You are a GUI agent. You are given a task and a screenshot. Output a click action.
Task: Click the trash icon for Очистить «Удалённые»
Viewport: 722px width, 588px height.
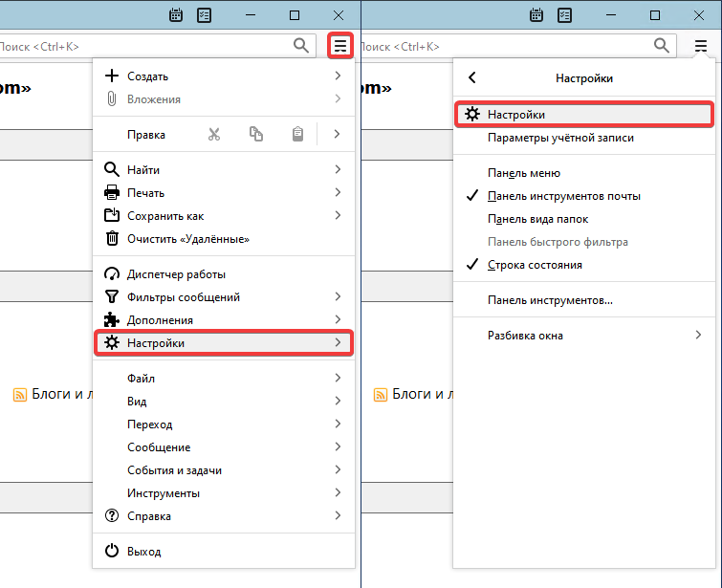[112, 239]
